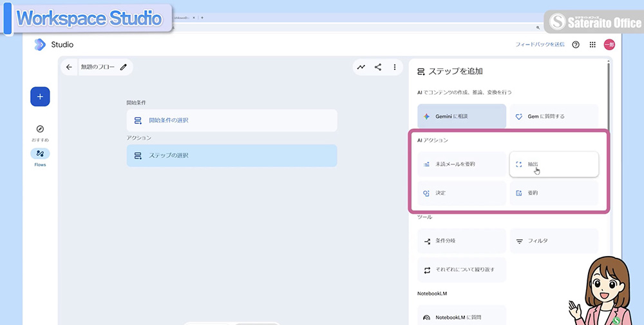Open the three-dot more options menu
Screen dimensions: 644x325
[395, 67]
